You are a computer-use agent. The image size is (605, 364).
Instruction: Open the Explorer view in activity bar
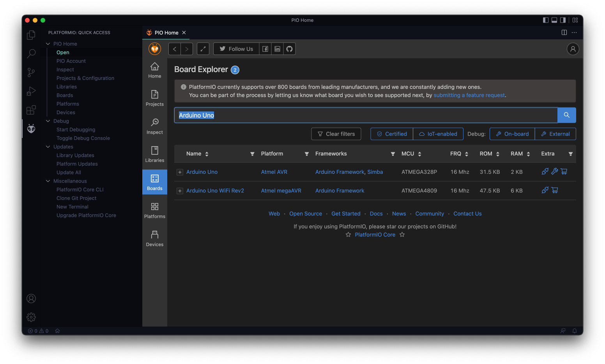(x=31, y=35)
